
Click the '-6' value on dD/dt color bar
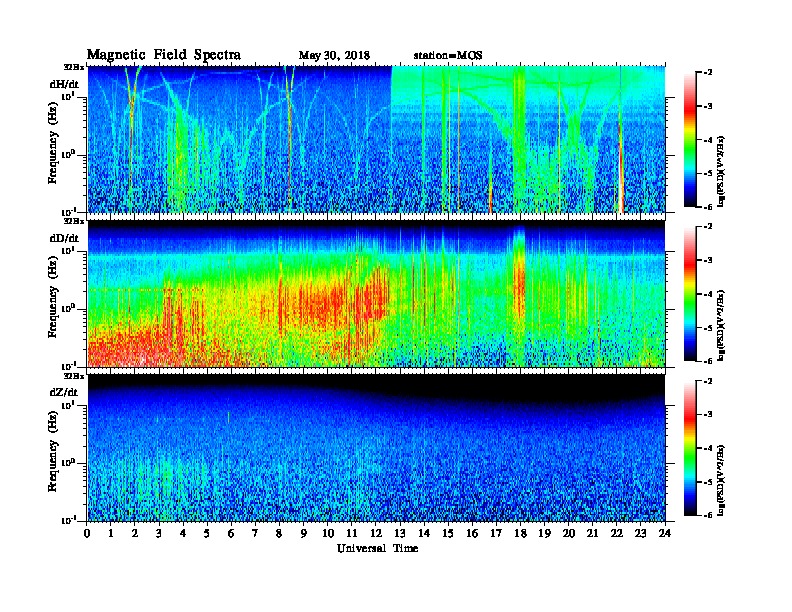(708, 361)
